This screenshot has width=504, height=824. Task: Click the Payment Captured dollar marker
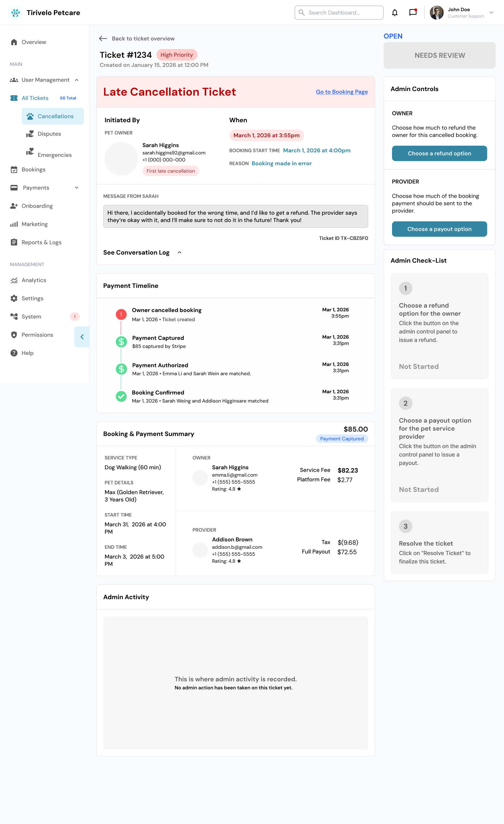tap(121, 342)
